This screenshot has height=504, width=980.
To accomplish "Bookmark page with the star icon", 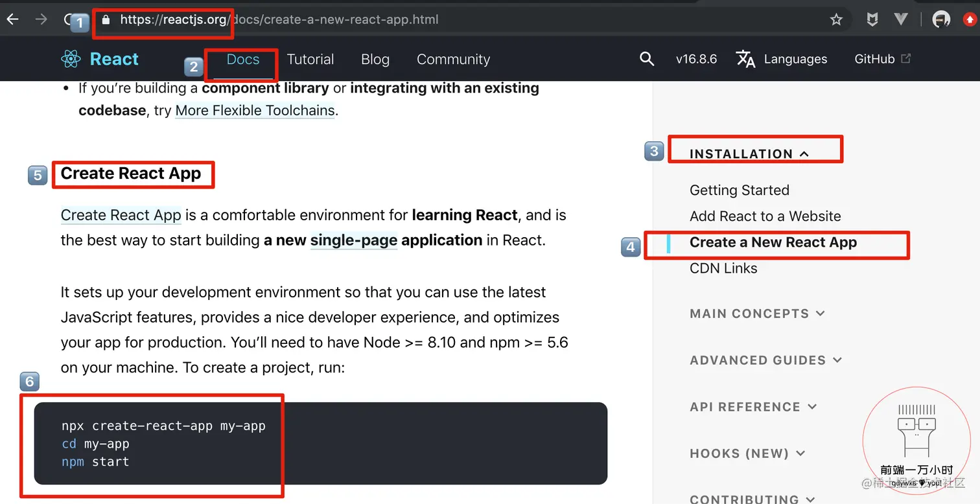I will click(836, 19).
